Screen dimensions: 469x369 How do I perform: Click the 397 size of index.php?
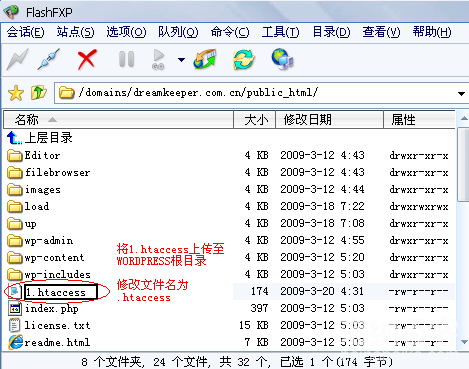(x=259, y=308)
